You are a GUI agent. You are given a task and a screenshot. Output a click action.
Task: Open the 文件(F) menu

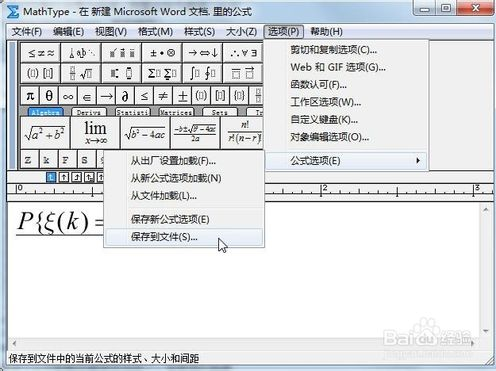click(x=27, y=32)
